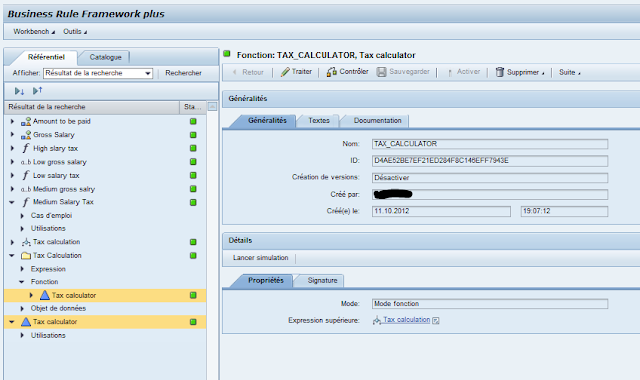Open the Suite menu button
640x380 pixels.
pyautogui.click(x=570, y=72)
